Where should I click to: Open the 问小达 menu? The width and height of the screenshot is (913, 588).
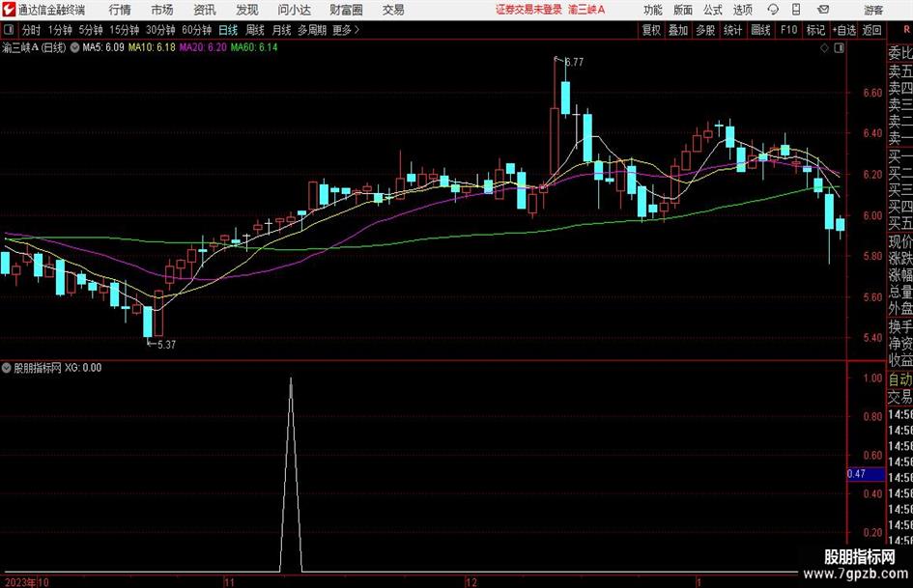tap(294, 10)
